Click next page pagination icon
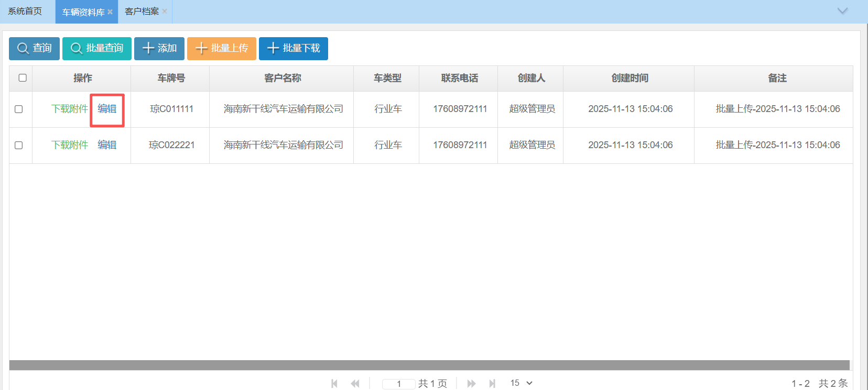 (471, 384)
